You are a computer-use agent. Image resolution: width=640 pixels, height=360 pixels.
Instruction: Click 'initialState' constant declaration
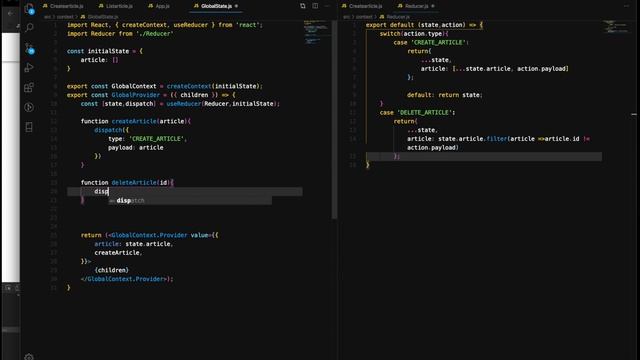coord(108,51)
